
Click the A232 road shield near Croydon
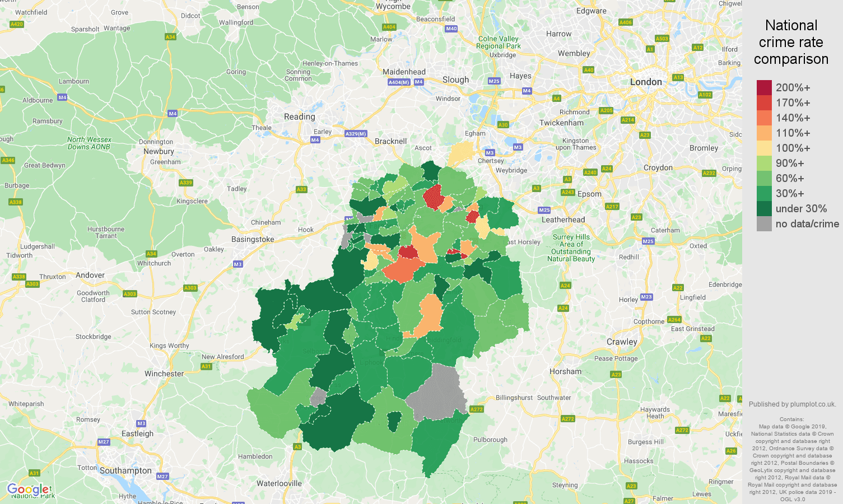tap(709, 173)
